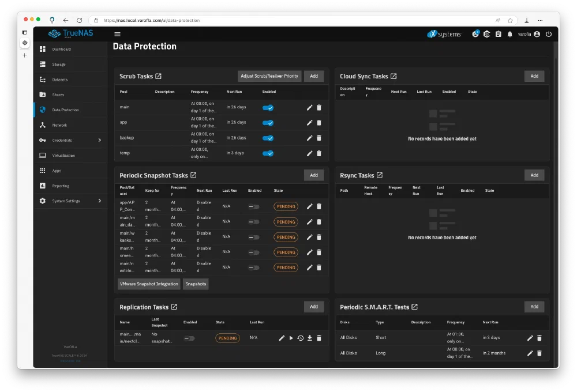Click Adjust Scrub/Resilver Priority button
The height and width of the screenshot is (392, 577).
[x=269, y=76]
